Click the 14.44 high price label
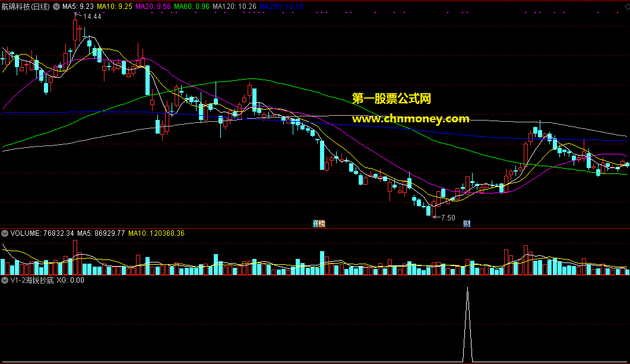 92,17
